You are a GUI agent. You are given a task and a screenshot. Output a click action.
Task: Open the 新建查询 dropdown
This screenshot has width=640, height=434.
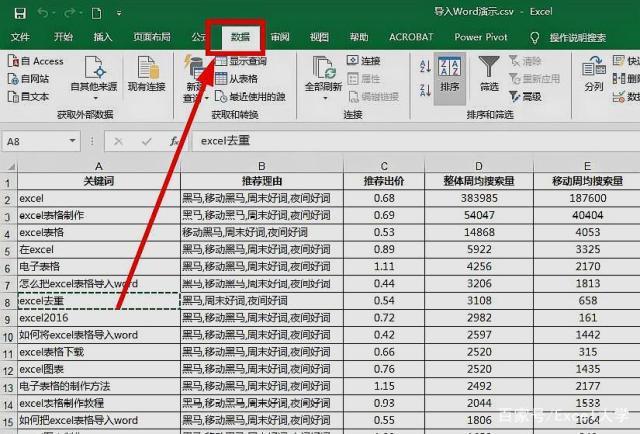pyautogui.click(x=195, y=80)
